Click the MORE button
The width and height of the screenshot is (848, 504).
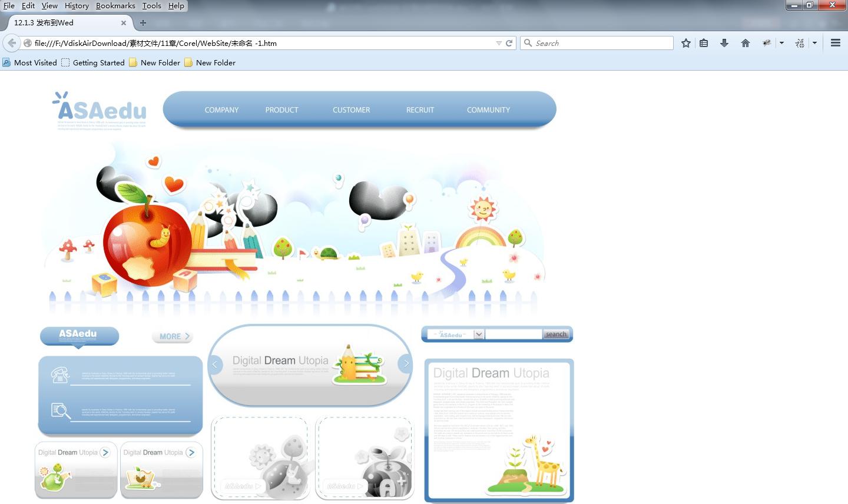[x=173, y=336]
